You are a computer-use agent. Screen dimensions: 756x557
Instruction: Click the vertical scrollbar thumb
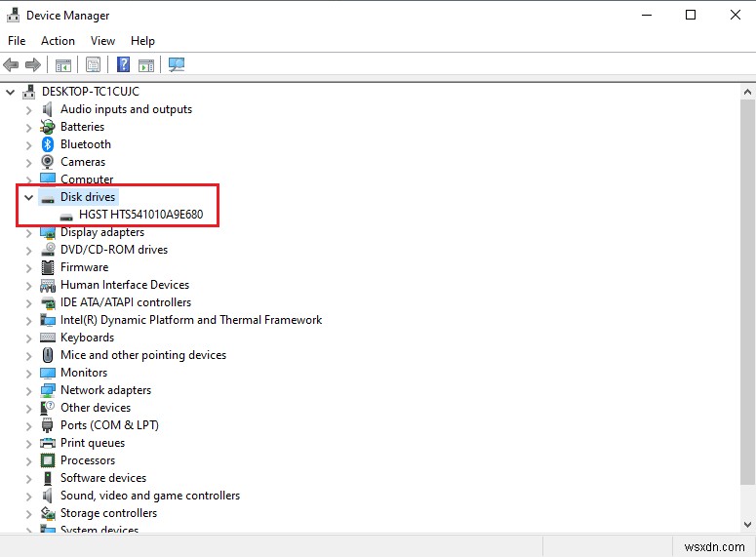747,293
